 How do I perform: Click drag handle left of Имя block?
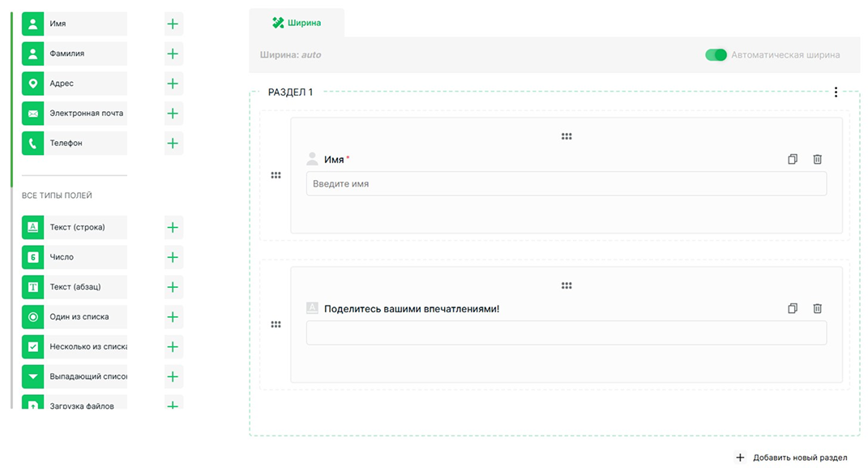(x=276, y=175)
